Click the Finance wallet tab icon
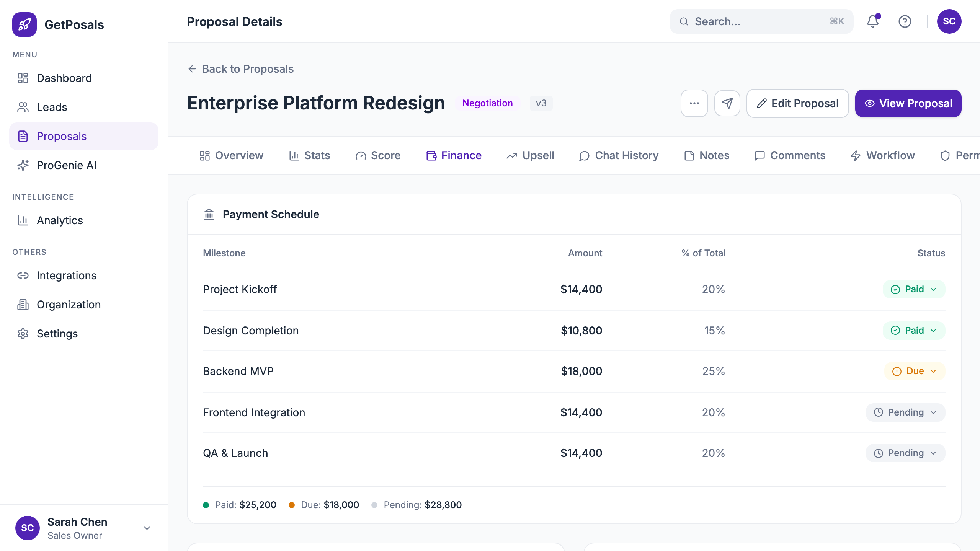 (x=431, y=156)
